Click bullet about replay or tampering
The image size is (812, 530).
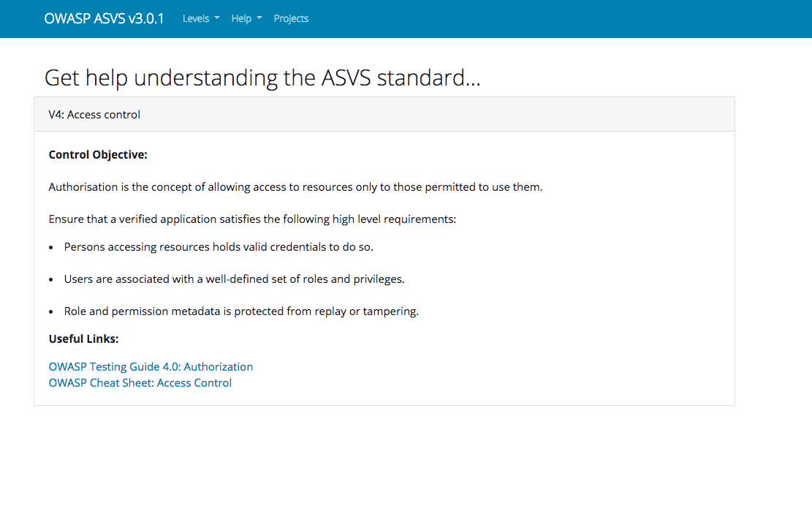(241, 311)
